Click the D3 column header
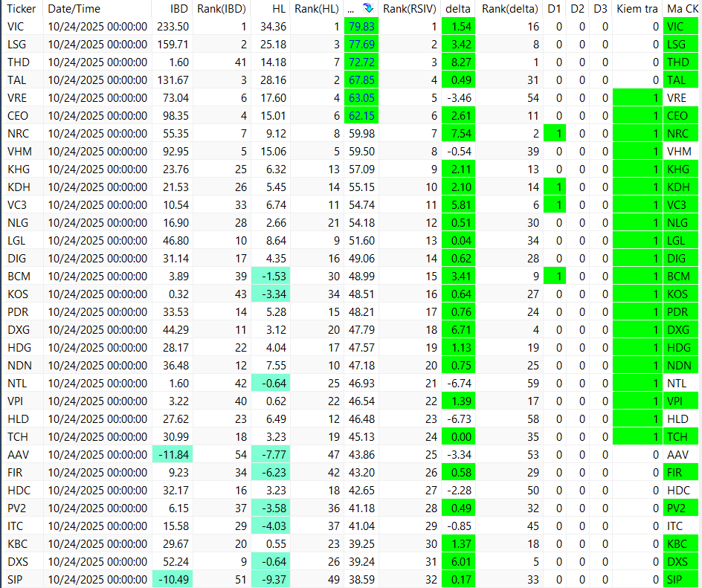702x588 pixels. (x=601, y=8)
